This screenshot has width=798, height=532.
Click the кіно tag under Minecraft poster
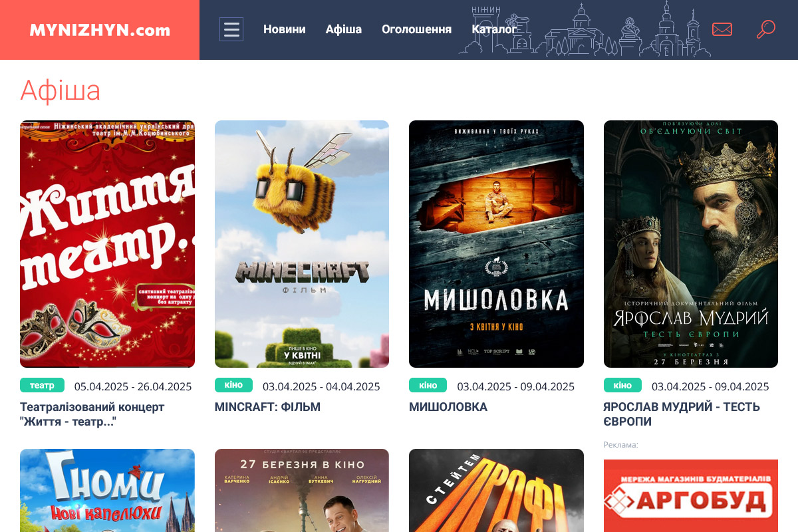[x=233, y=385]
